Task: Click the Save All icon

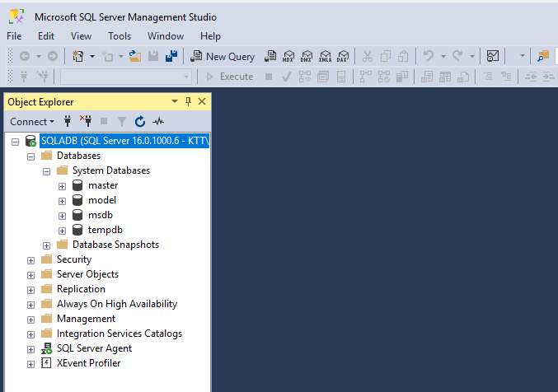Action: click(x=171, y=56)
